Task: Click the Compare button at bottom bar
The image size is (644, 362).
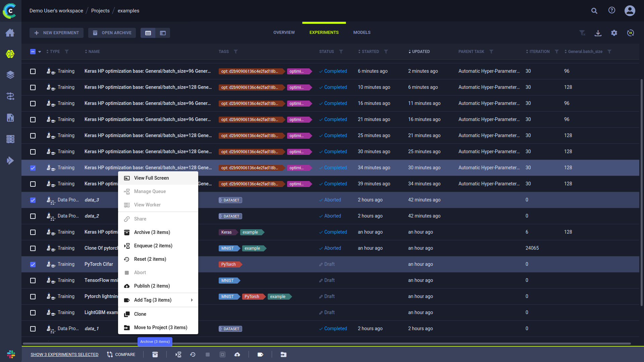Action: tap(121, 355)
